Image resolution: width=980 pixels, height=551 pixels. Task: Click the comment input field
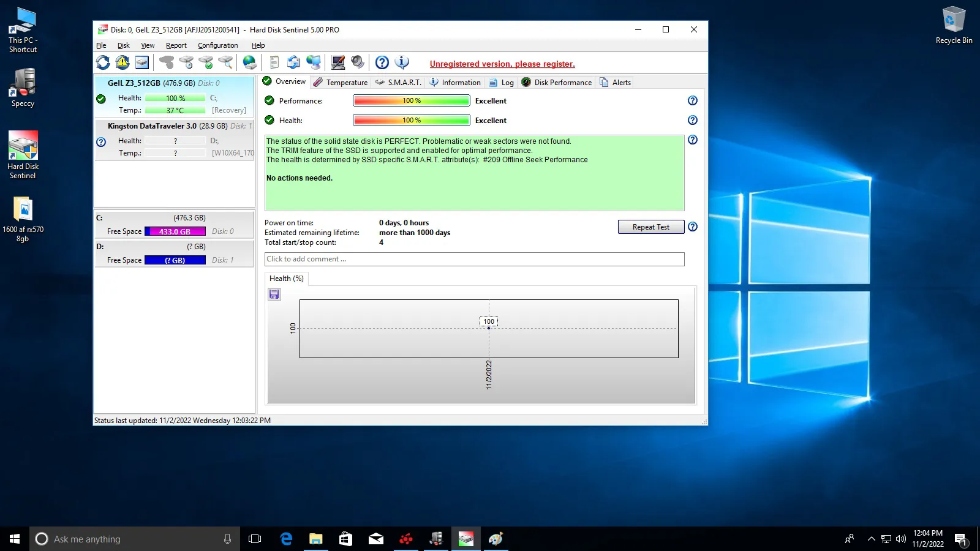click(x=475, y=259)
